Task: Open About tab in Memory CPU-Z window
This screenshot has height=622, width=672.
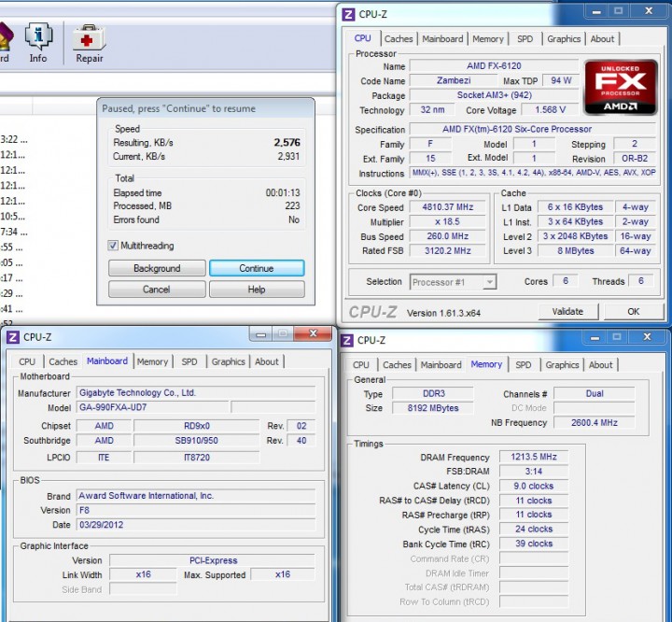Action: pyautogui.click(x=601, y=364)
